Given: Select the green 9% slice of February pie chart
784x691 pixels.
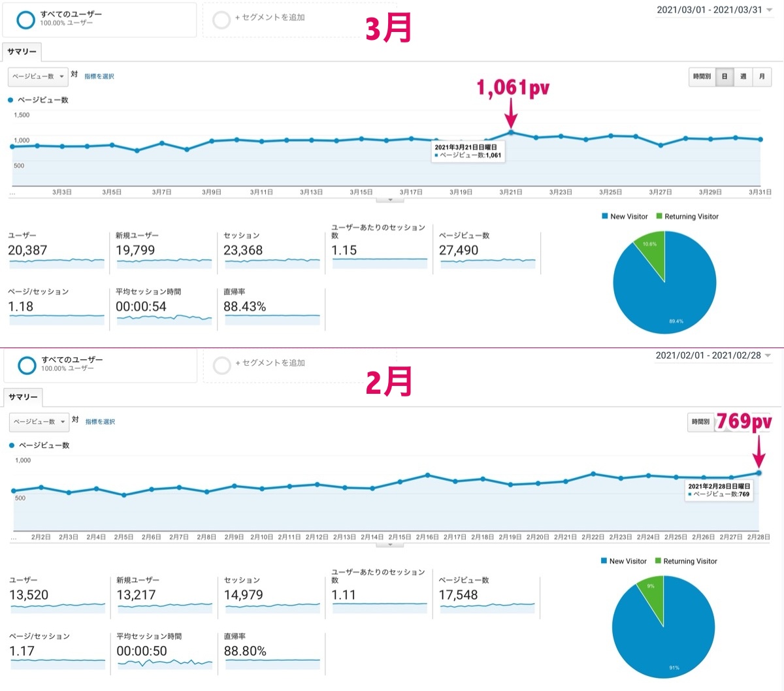Looking at the screenshot, I should (x=652, y=593).
